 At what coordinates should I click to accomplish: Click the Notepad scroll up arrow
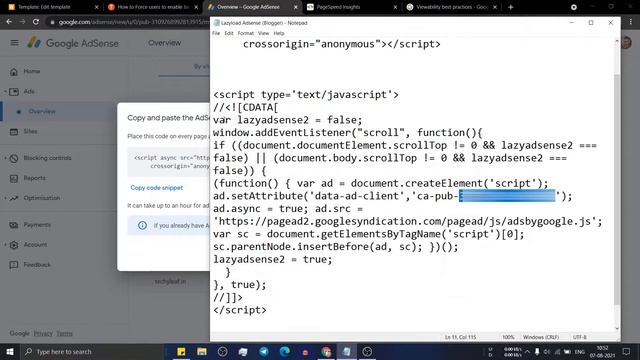pyautogui.click(x=616, y=41)
